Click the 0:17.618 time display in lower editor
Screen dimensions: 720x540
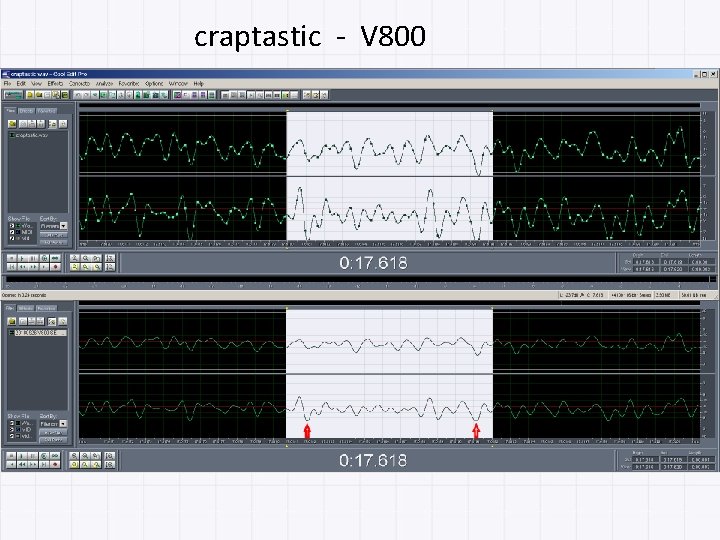[x=373, y=460]
